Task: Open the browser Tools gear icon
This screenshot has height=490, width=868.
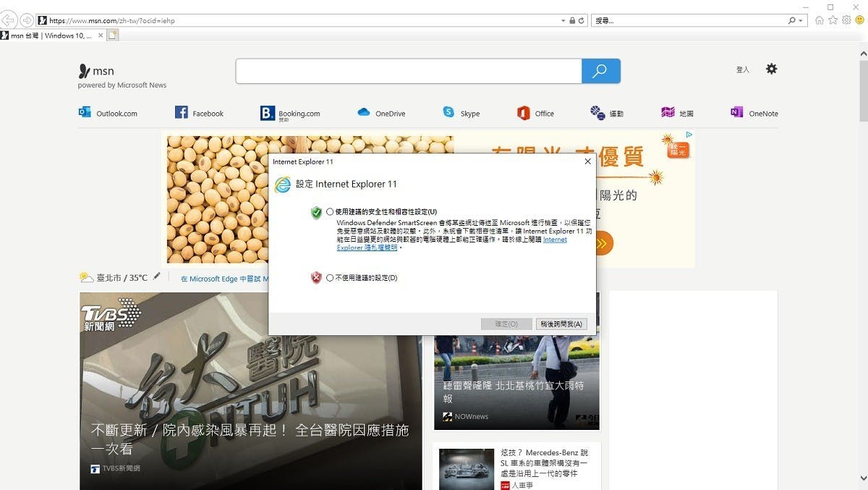Action: tap(846, 20)
